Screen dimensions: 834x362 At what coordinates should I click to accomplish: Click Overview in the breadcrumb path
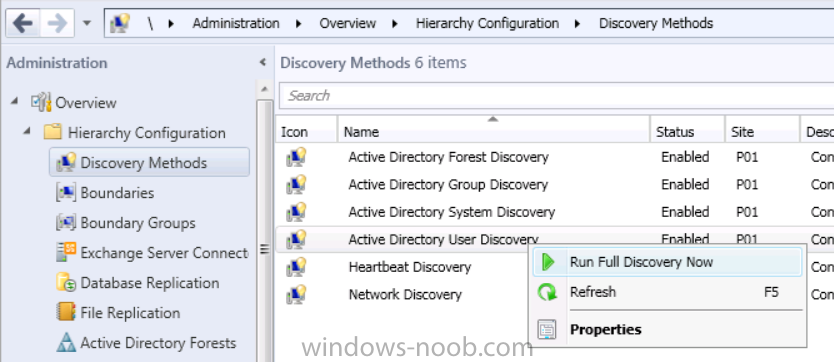click(x=347, y=23)
